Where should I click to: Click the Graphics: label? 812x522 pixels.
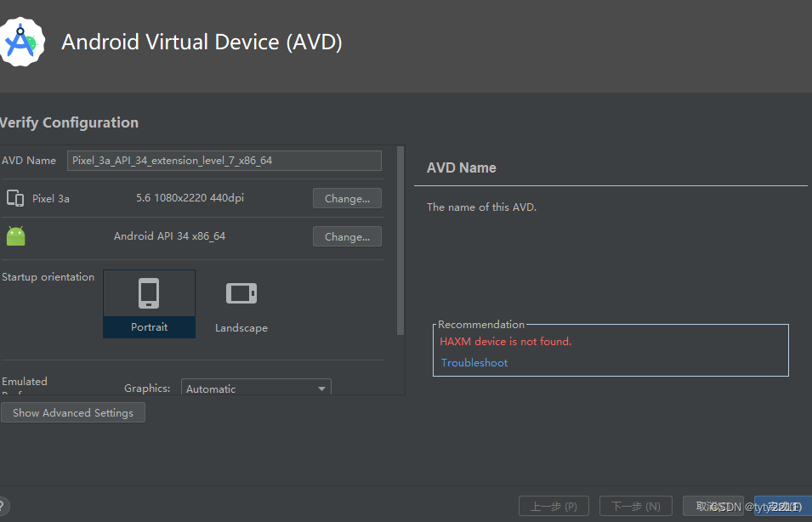tap(147, 389)
